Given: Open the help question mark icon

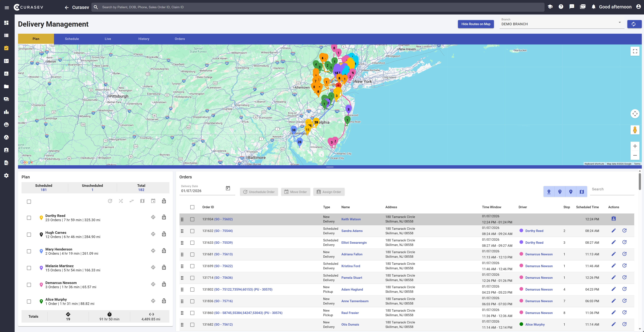Looking at the screenshot, I should click(x=561, y=7).
